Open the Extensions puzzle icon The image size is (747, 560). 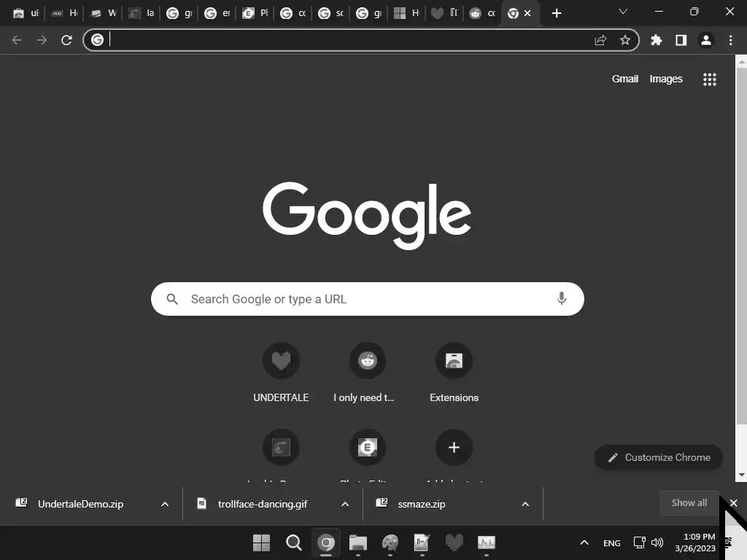pyautogui.click(x=656, y=40)
